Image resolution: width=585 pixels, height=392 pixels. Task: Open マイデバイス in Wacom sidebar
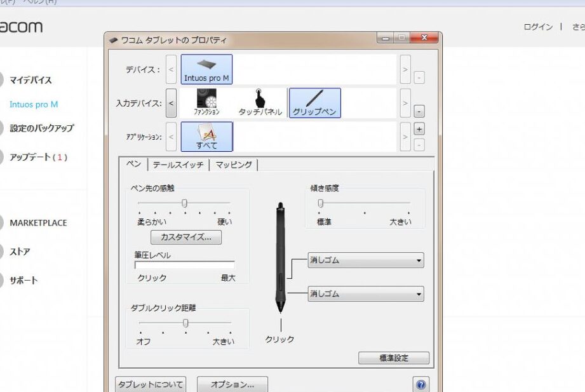coord(30,80)
